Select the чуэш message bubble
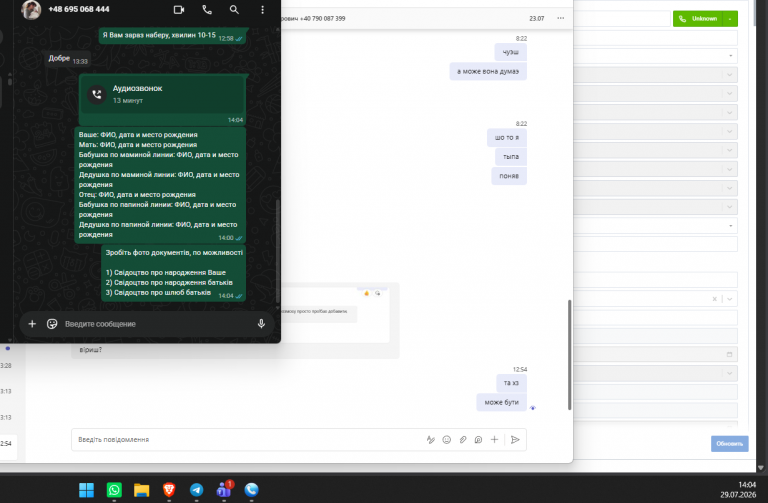This screenshot has height=503, width=768. coord(510,52)
